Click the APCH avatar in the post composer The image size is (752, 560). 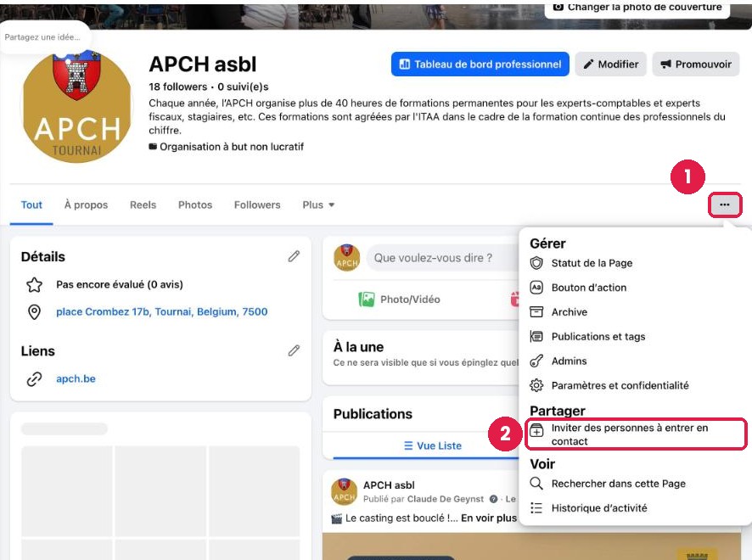pyautogui.click(x=347, y=258)
